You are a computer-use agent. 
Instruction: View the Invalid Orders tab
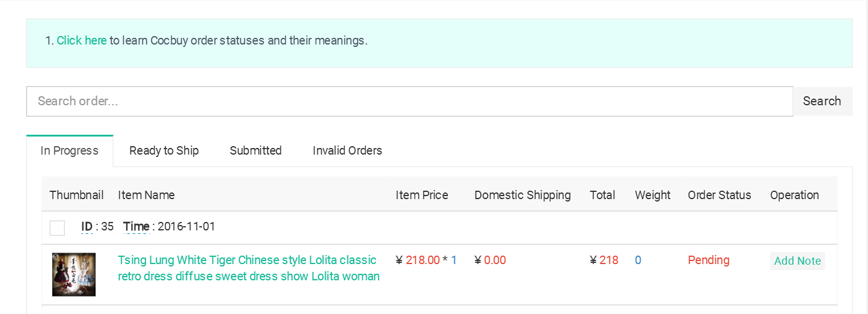point(347,150)
